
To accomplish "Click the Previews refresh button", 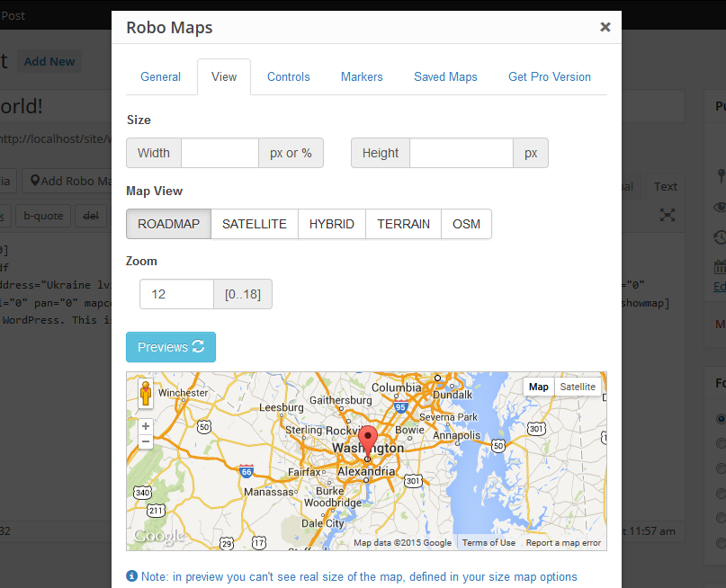I will tap(171, 347).
